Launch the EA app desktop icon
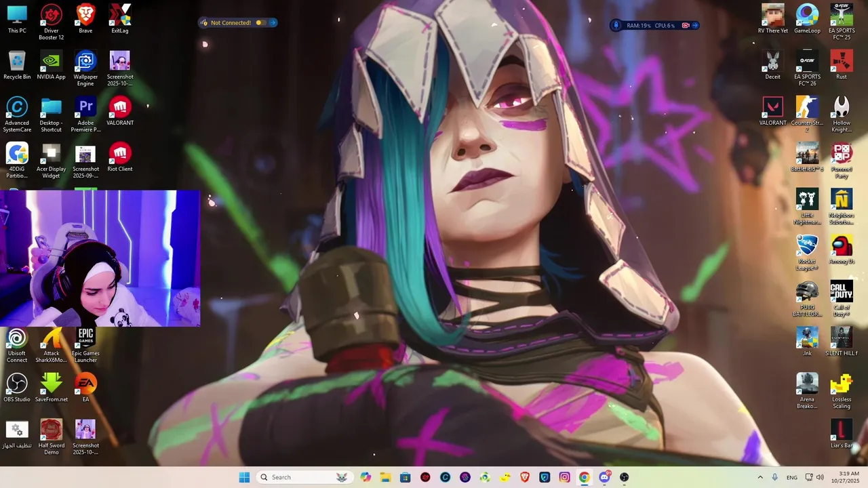 point(85,388)
